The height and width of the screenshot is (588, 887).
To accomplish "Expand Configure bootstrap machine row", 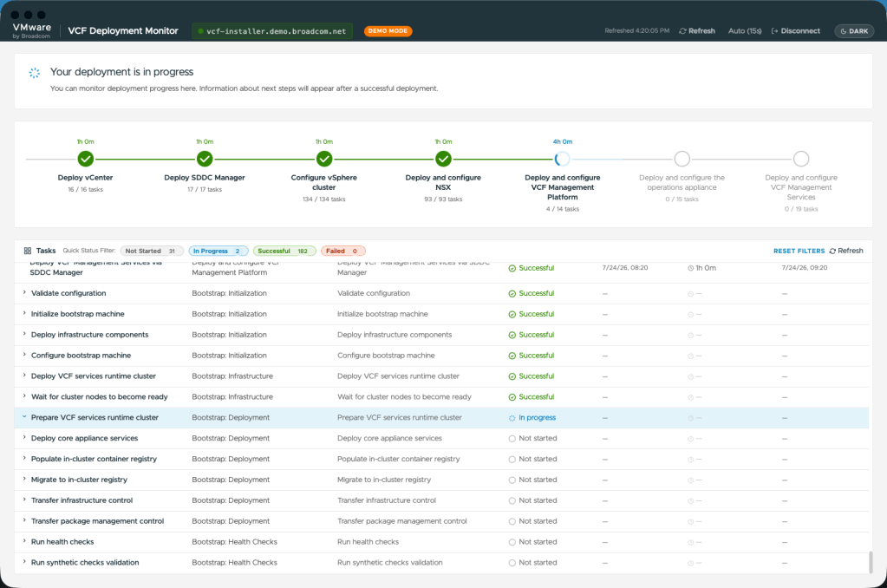I will pos(24,354).
